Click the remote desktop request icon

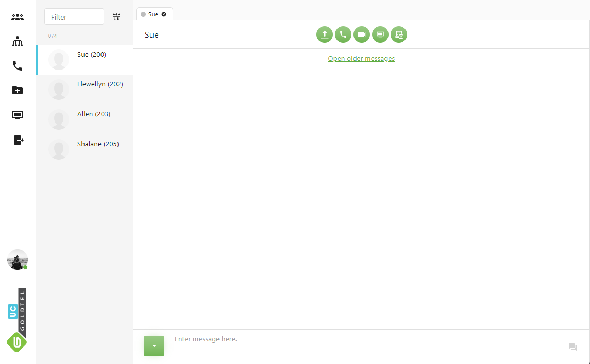click(x=399, y=34)
